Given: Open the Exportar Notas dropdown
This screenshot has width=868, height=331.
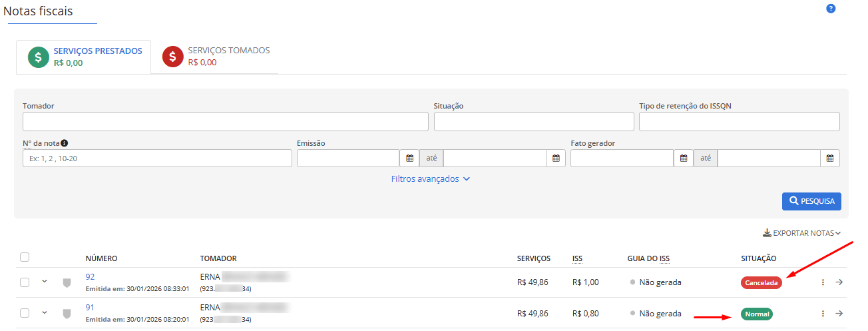Looking at the screenshot, I should click(x=801, y=233).
